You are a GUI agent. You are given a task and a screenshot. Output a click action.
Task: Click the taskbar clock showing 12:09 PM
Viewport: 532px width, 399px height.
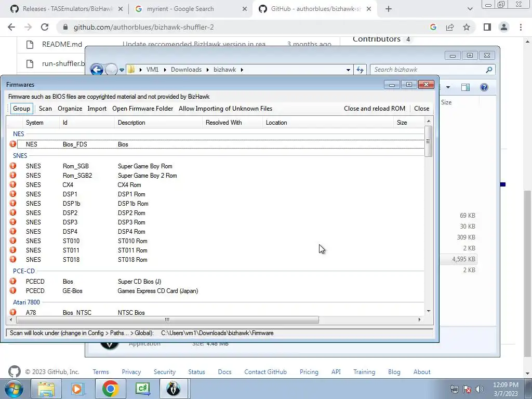click(x=506, y=389)
